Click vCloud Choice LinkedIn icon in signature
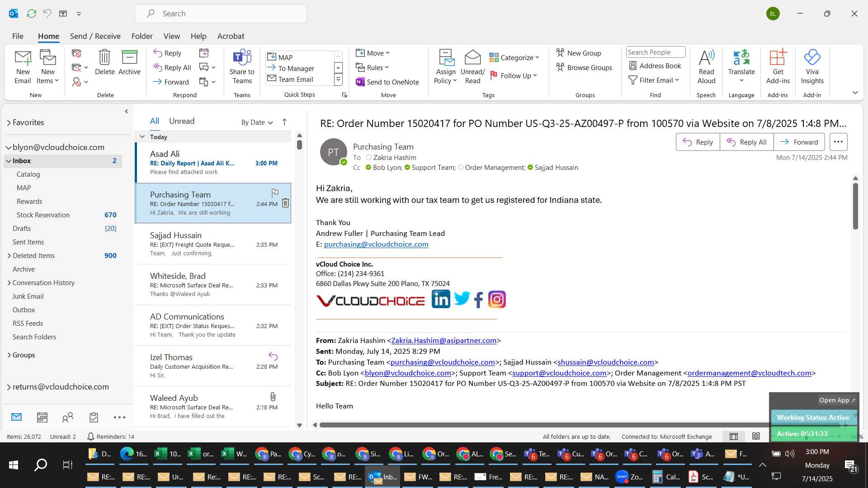Image resolution: width=868 pixels, height=488 pixels. click(x=441, y=299)
